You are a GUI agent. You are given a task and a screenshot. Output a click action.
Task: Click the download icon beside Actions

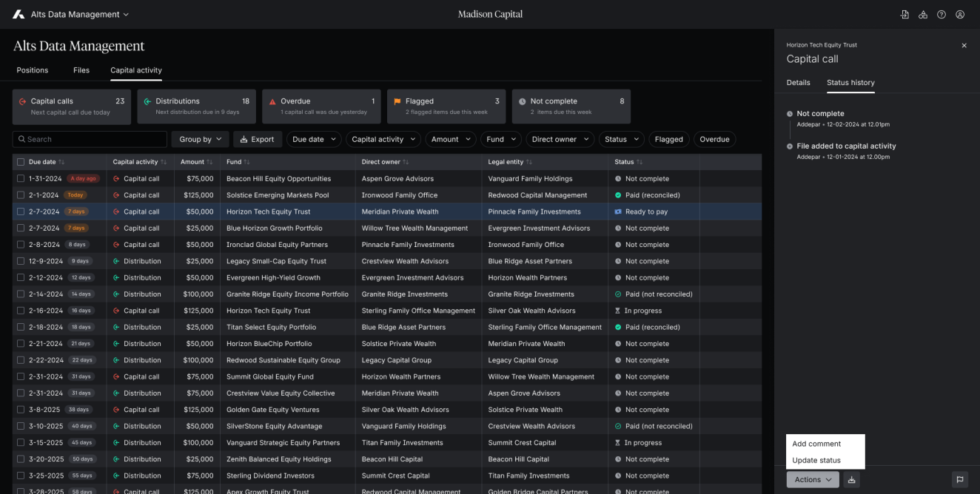tap(852, 480)
